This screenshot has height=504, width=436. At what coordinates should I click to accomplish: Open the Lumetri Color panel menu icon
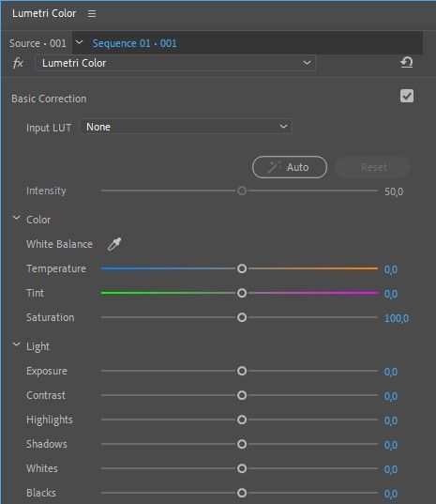click(x=92, y=13)
